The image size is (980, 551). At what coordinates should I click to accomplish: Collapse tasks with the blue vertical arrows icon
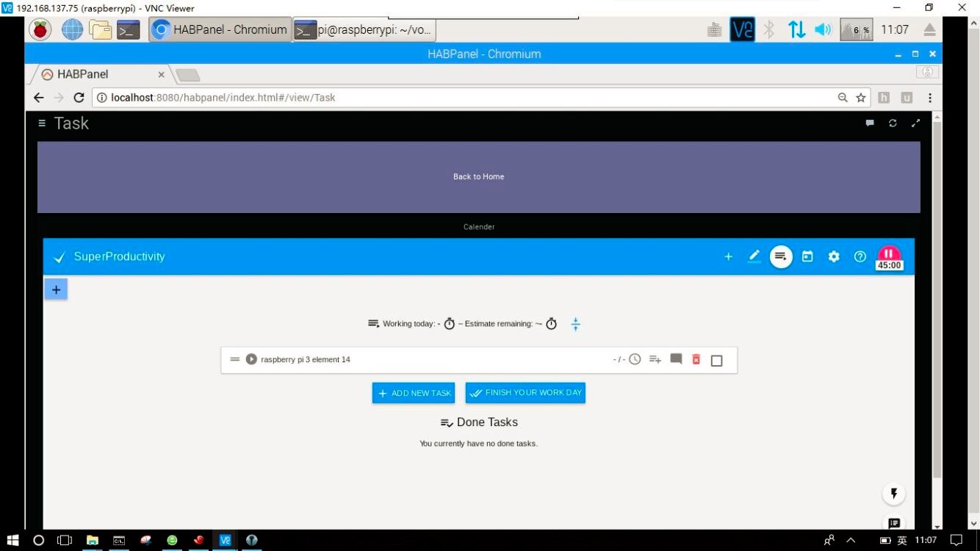coord(576,324)
